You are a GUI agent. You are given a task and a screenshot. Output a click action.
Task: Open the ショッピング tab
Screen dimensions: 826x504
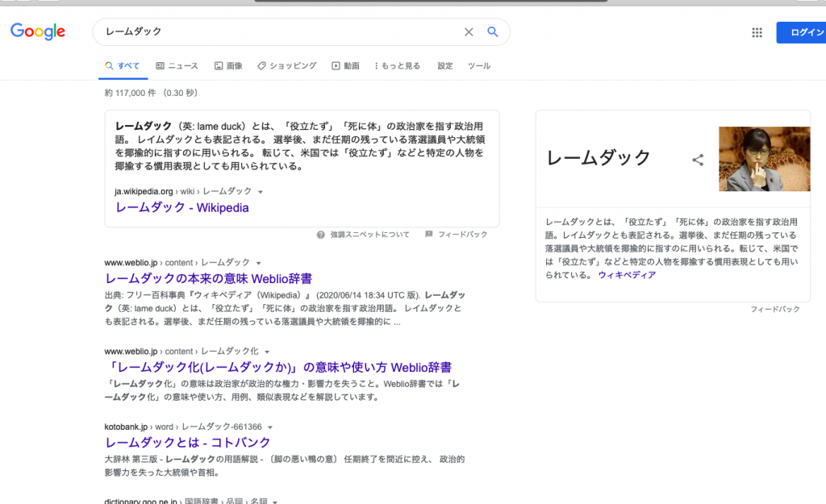[x=286, y=66]
